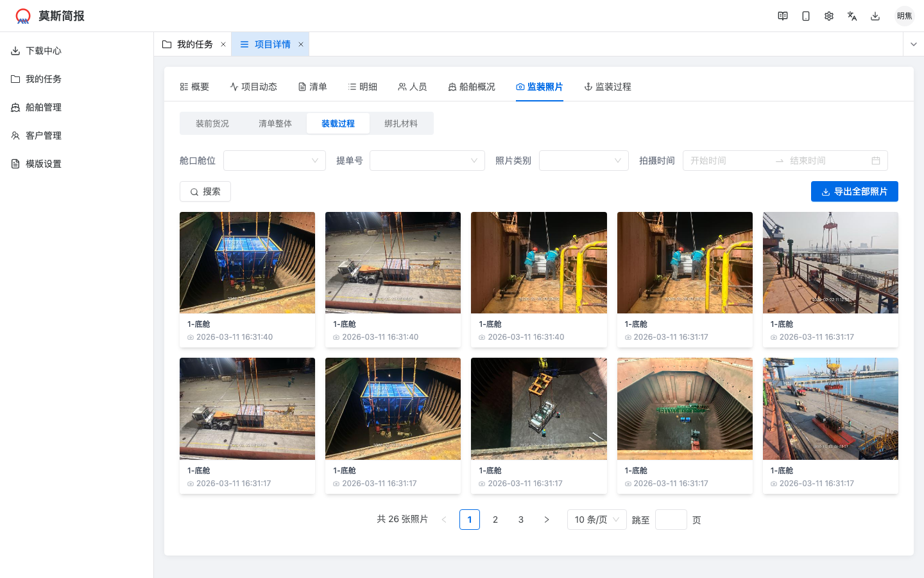The image size is (924, 578).
Task: Open 客户管理 in the left sidebar
Action: click(44, 136)
